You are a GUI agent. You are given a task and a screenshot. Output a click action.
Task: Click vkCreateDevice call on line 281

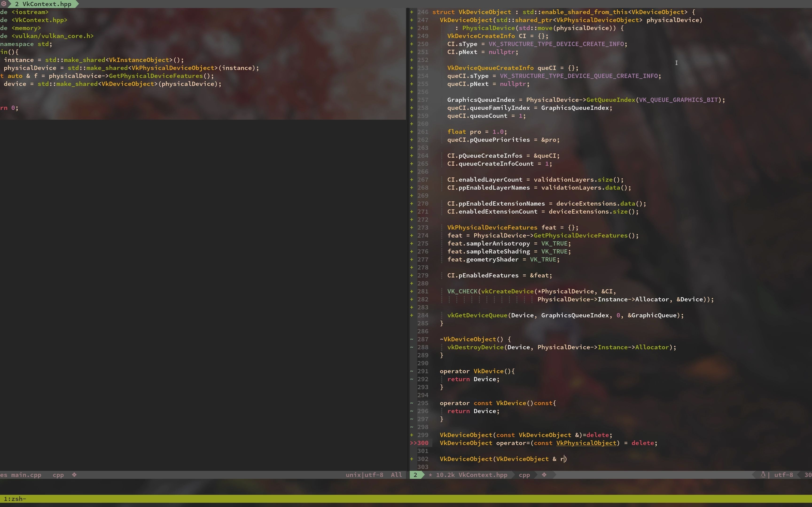tap(507, 291)
